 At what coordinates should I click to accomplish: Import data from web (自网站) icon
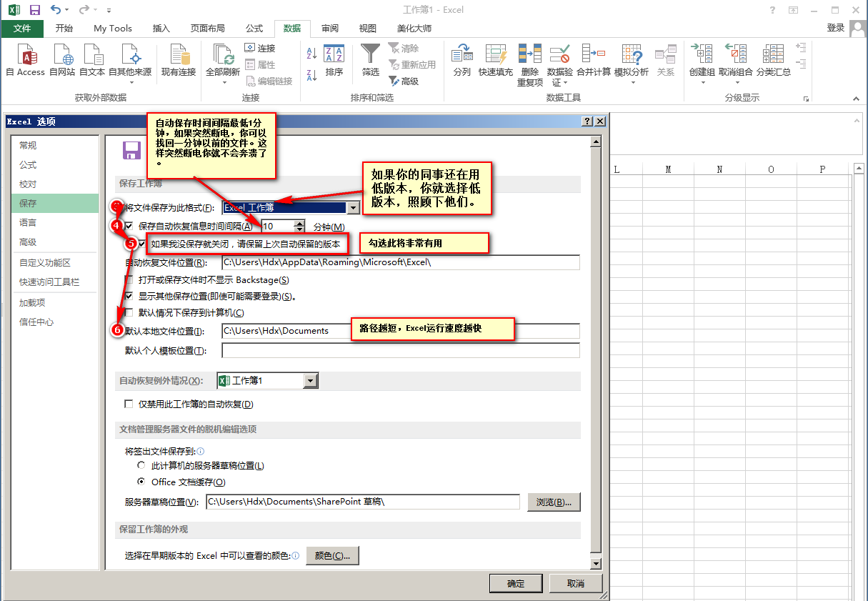(62, 55)
